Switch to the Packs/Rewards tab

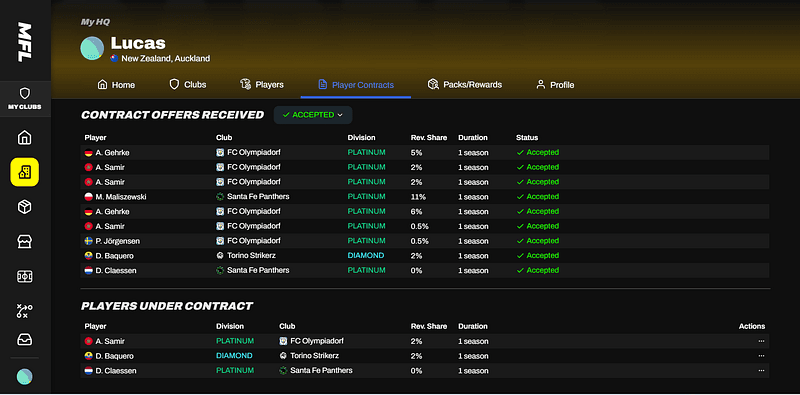click(465, 85)
